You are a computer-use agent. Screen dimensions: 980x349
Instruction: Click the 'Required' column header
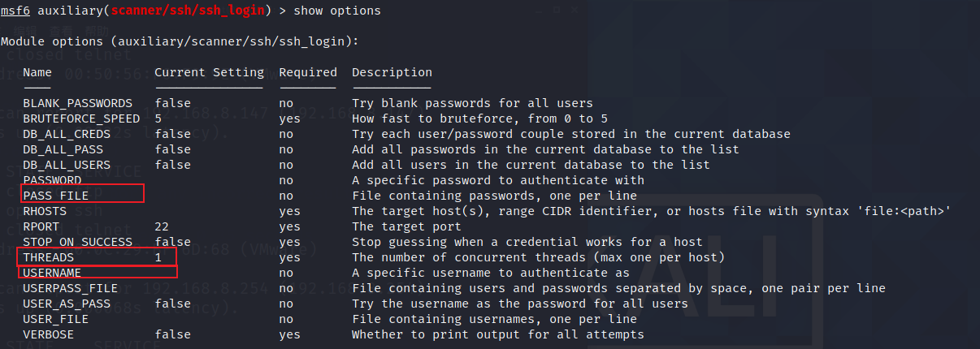coord(307,72)
